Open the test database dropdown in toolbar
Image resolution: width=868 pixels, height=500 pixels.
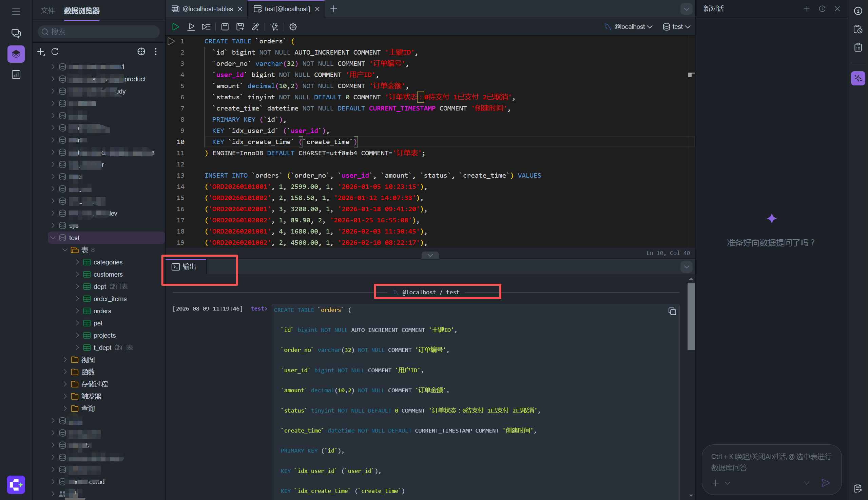click(x=676, y=27)
